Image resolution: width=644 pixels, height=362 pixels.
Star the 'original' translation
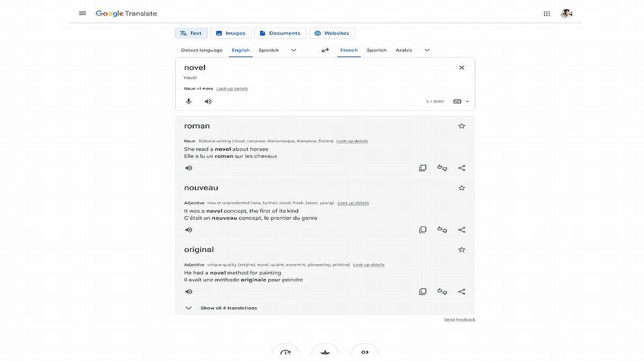point(462,249)
